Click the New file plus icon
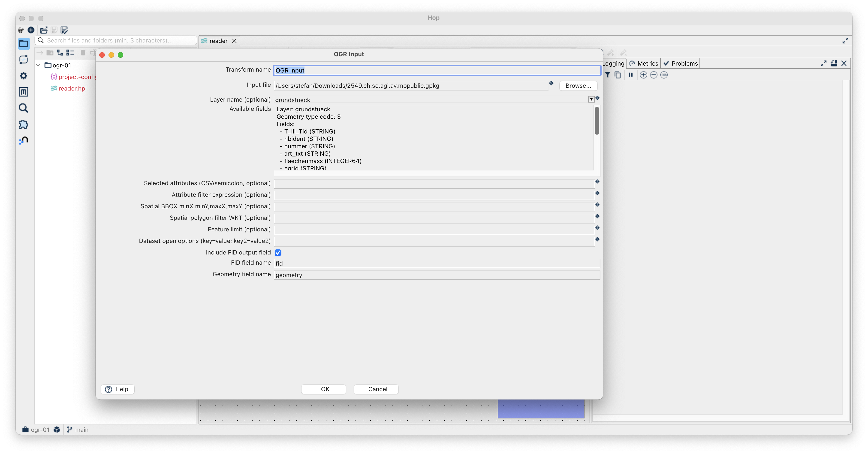Viewport: 868px width, 454px height. tap(31, 30)
